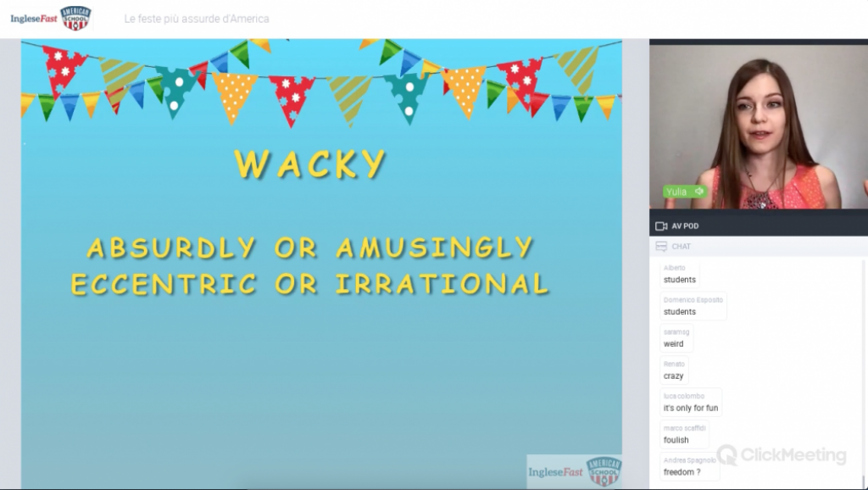Click the green Yulia presenter name label

pos(679,192)
